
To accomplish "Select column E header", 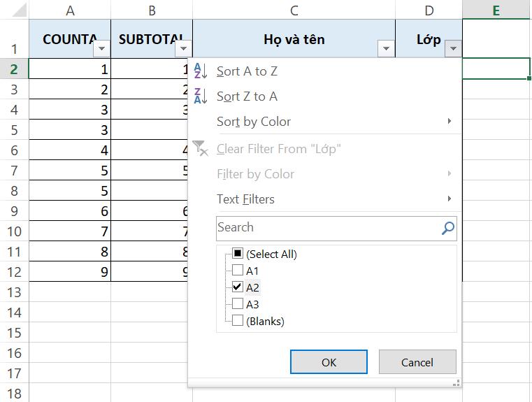I will [x=497, y=10].
